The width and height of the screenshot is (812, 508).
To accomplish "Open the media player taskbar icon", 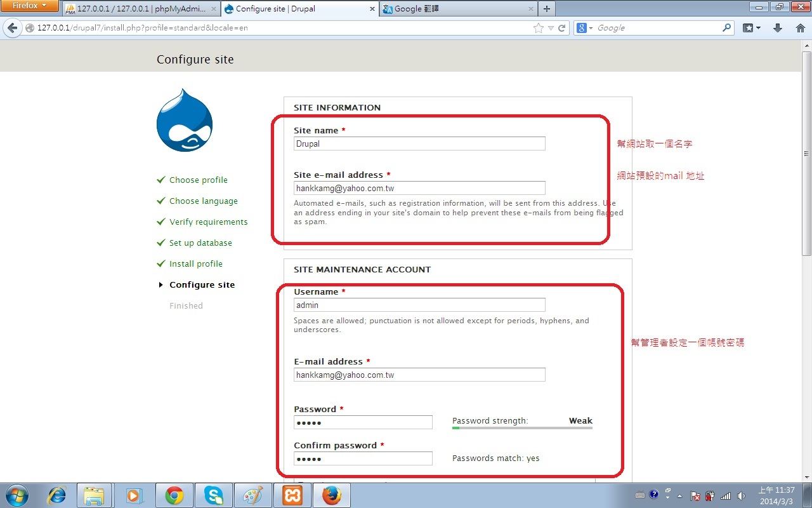I will click(133, 495).
